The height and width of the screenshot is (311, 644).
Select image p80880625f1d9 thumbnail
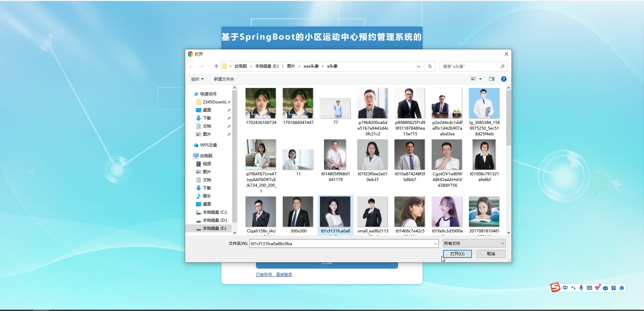pyautogui.click(x=410, y=103)
